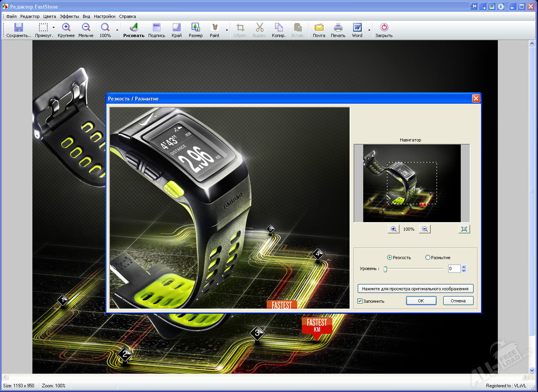Image resolution: width=538 pixels, height=392 pixels.
Task: Toggle the Запомнить checkbox
Action: [x=360, y=301]
